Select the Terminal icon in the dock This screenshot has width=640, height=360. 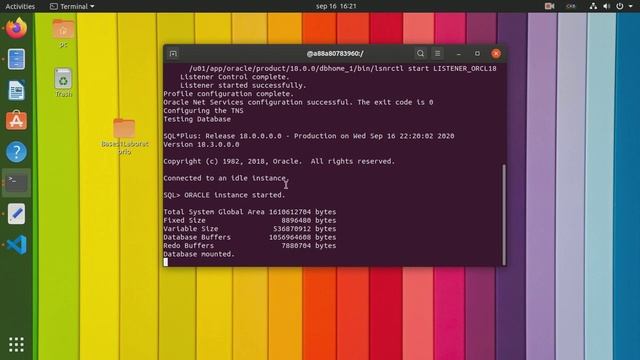point(16,182)
